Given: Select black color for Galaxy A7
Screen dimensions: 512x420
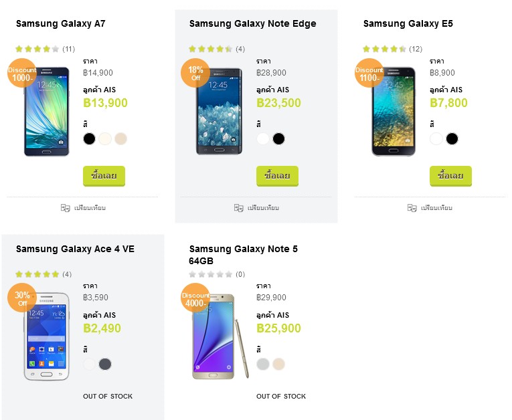Looking at the screenshot, I should [x=89, y=138].
